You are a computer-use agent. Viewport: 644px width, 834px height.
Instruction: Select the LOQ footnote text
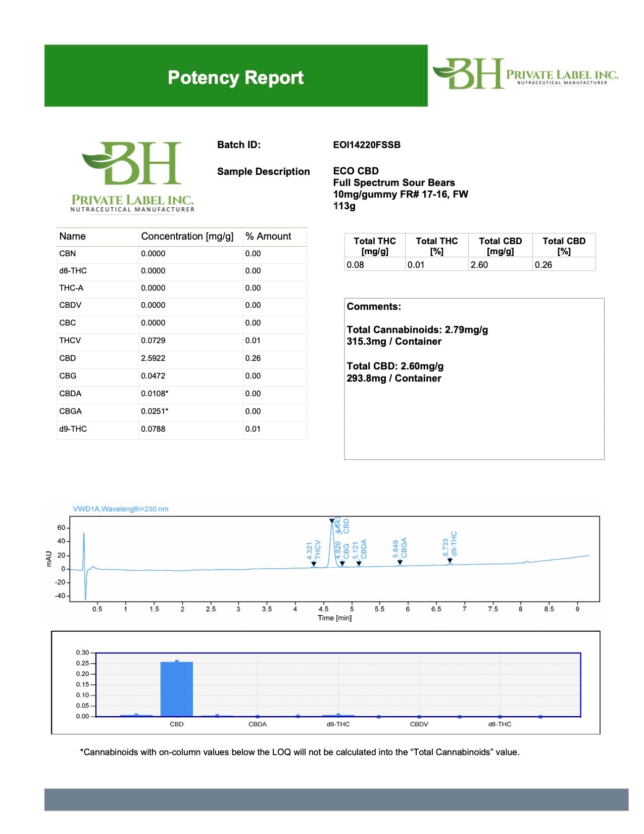300,752
